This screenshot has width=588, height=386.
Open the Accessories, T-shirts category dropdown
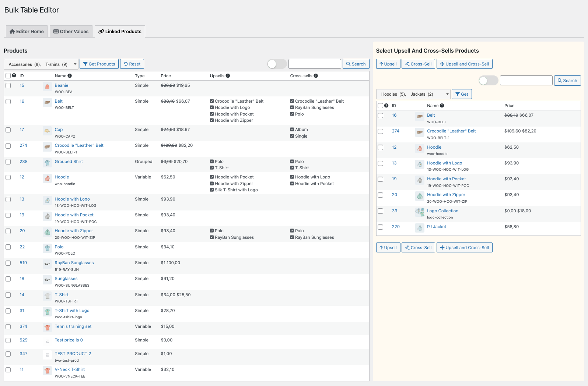pos(41,64)
